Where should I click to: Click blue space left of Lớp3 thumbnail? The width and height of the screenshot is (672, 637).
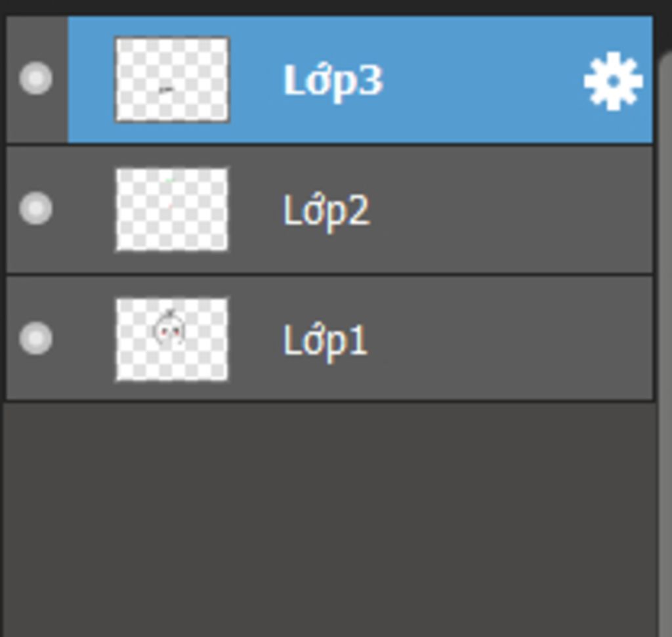91,79
